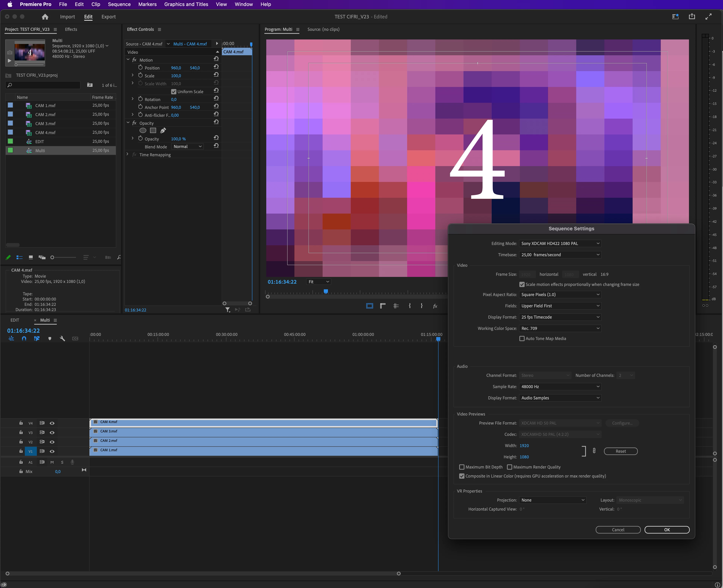Click the opacity Free draw bezier pen mask
The image size is (723, 588).
pyautogui.click(x=163, y=131)
